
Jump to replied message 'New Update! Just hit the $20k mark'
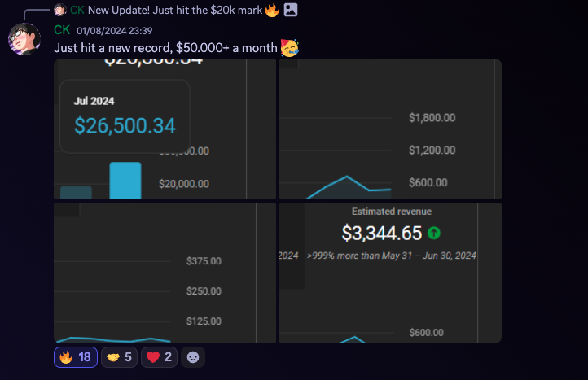[x=175, y=10]
